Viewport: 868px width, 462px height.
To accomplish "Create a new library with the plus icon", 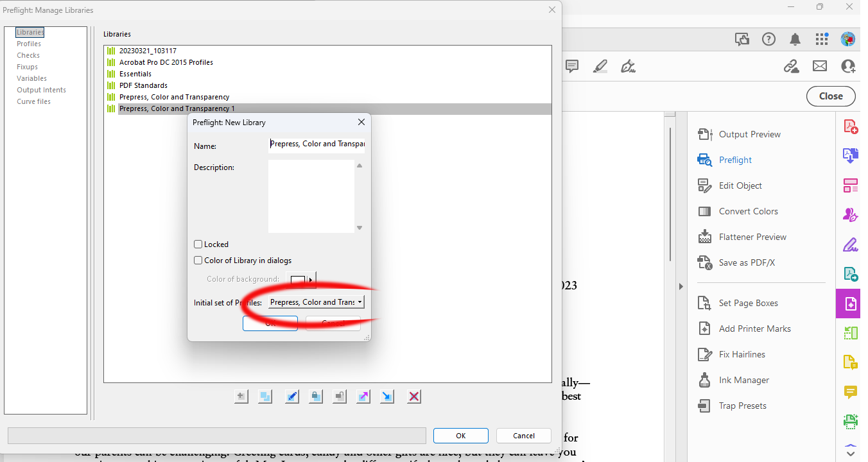I will click(x=241, y=396).
